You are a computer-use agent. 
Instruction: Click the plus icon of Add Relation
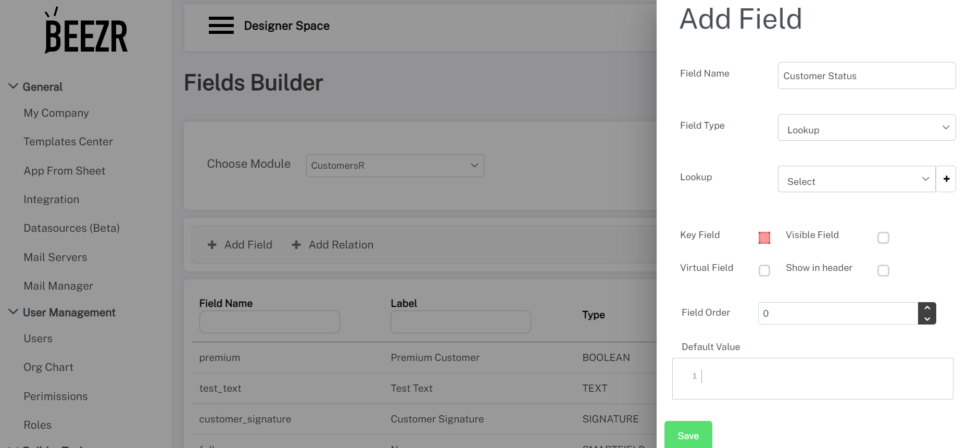[x=296, y=245]
